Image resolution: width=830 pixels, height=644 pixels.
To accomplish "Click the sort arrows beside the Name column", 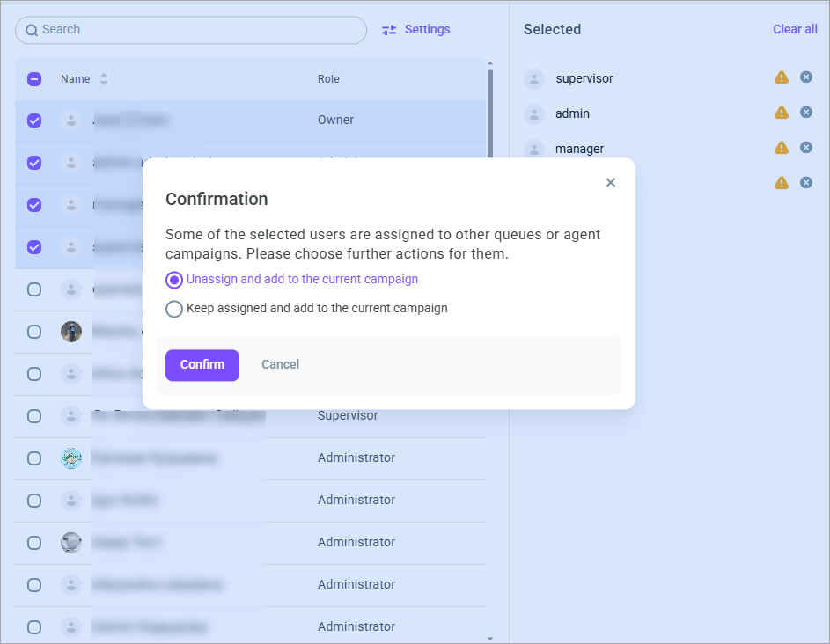I will point(104,79).
